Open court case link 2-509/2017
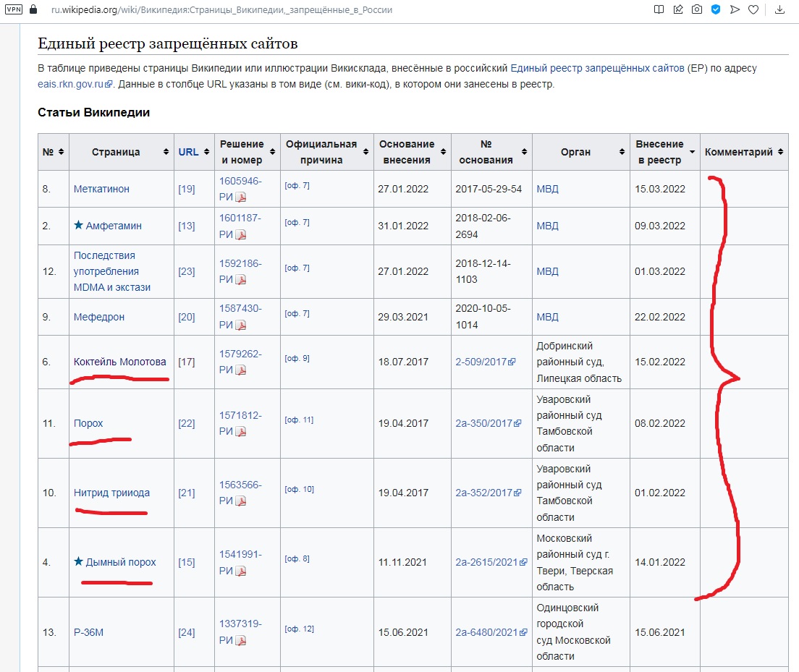Image resolution: width=799 pixels, height=672 pixels. pyautogui.click(x=486, y=362)
